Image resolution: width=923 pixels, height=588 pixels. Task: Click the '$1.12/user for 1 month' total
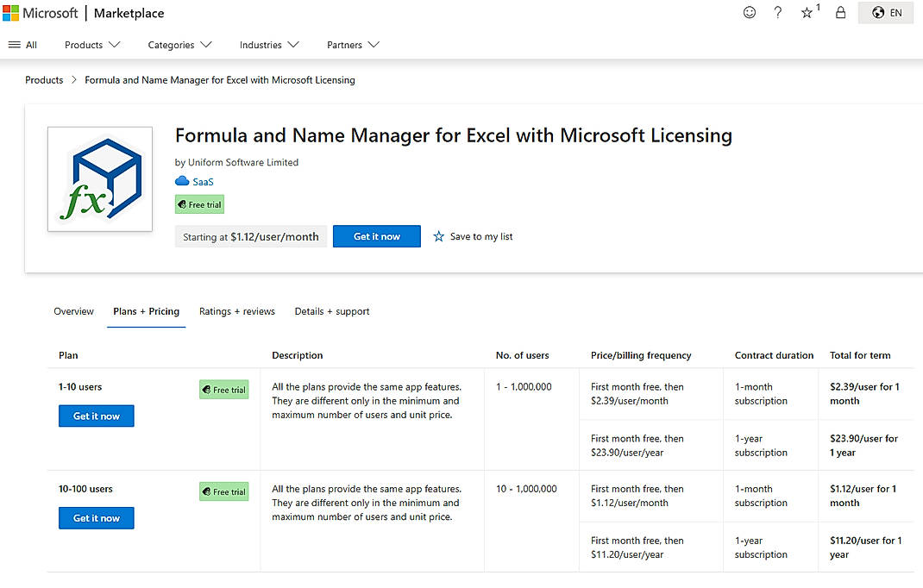pos(863,496)
